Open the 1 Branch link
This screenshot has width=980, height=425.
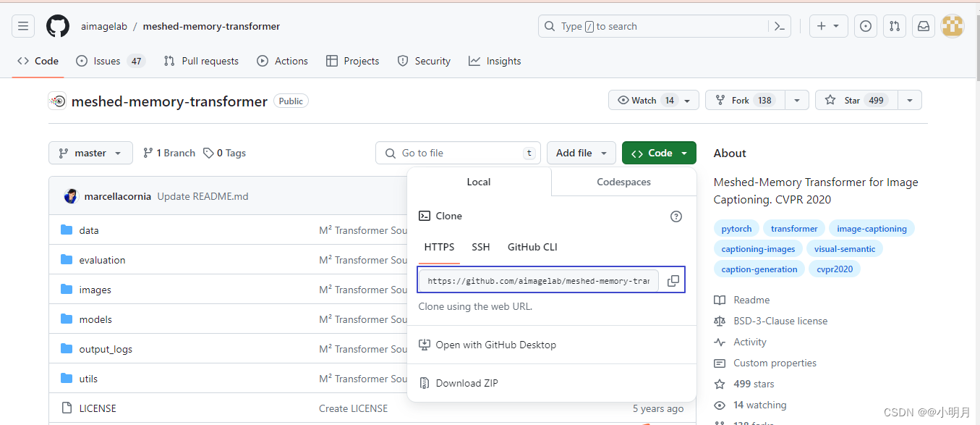click(x=169, y=153)
